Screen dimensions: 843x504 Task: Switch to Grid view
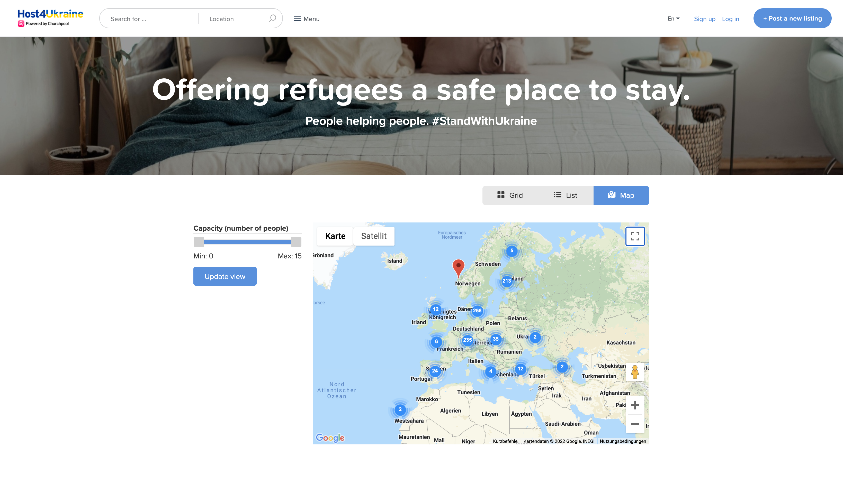pyautogui.click(x=509, y=195)
